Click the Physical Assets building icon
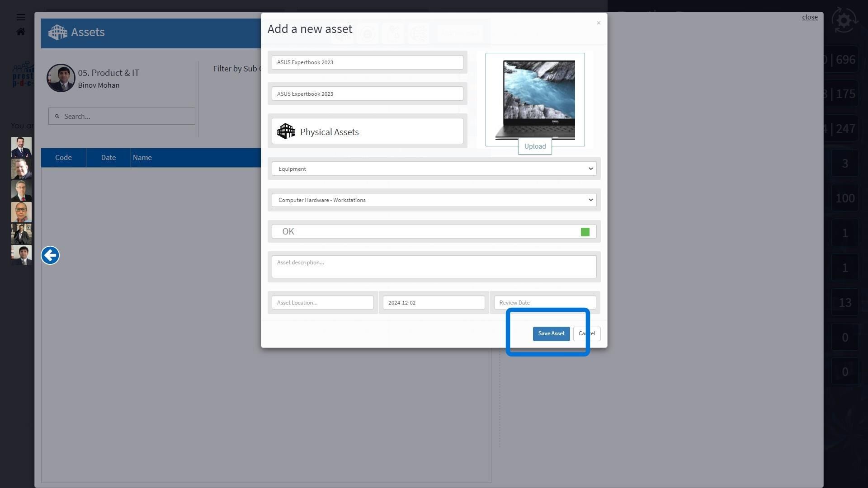 point(286,131)
